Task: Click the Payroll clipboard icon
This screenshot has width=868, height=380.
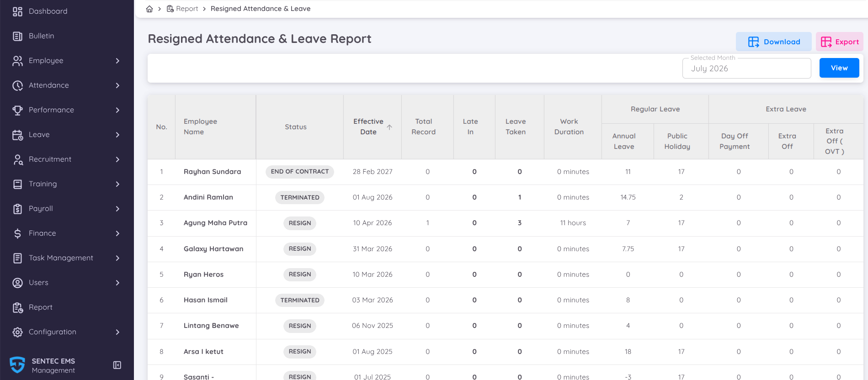Action: 17,209
